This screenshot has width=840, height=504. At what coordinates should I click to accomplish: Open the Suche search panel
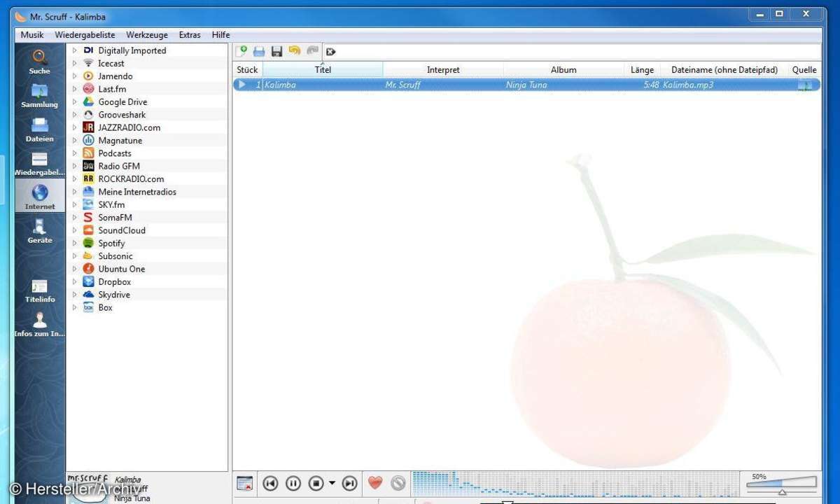tap(40, 62)
